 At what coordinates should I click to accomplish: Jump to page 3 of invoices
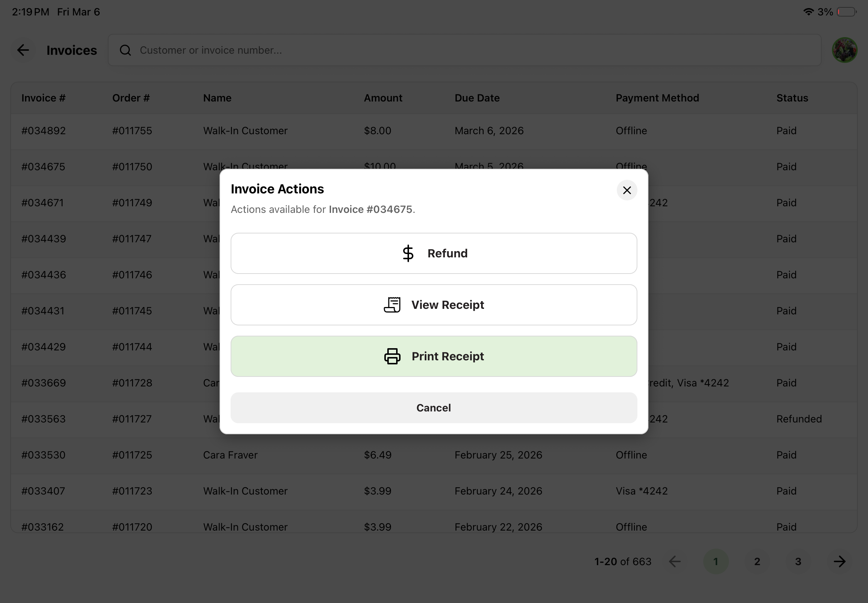click(798, 561)
